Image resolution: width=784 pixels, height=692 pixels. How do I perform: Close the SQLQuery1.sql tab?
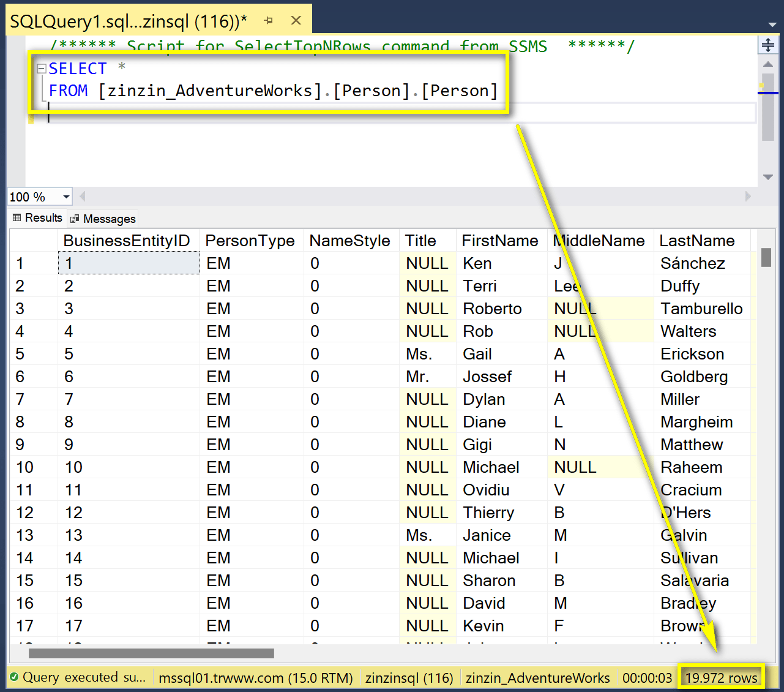pos(296,21)
